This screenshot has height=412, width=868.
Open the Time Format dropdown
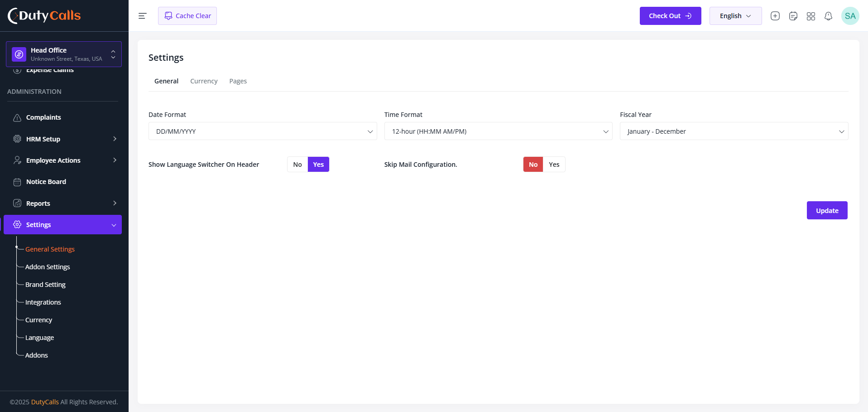coord(498,131)
